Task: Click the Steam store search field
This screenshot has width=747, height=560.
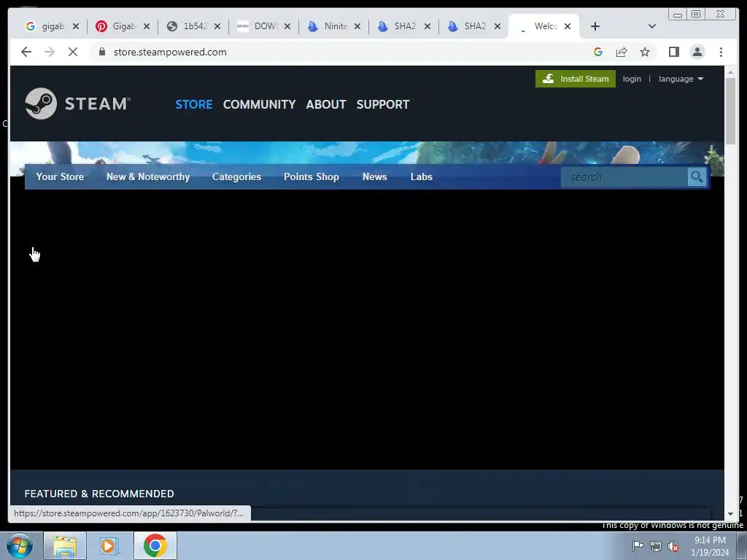Action: (x=624, y=177)
